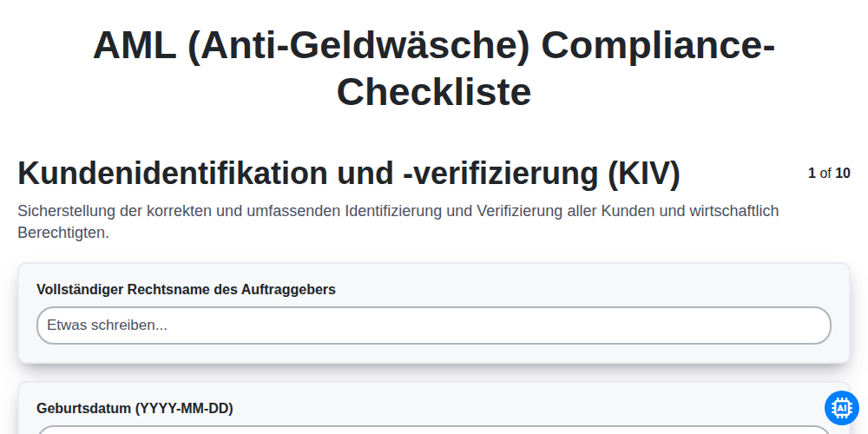Focus the Vollständiger Rechtsname text field
This screenshot has width=868, height=434.
coord(433,325)
